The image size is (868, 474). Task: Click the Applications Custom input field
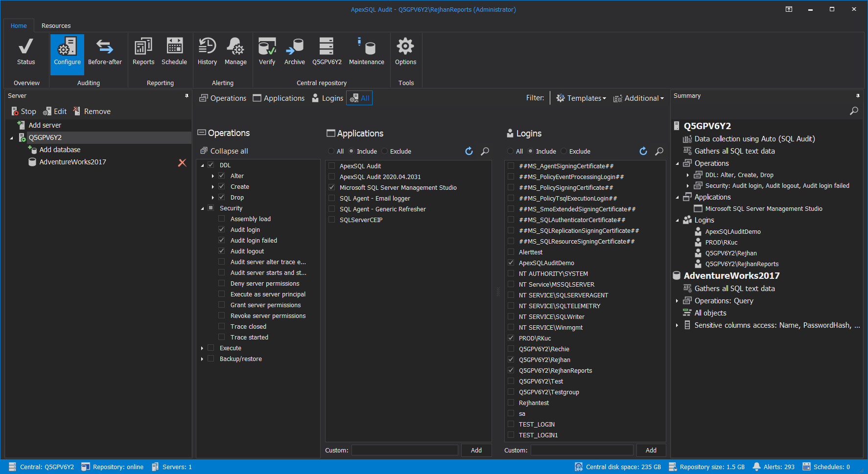(x=405, y=450)
